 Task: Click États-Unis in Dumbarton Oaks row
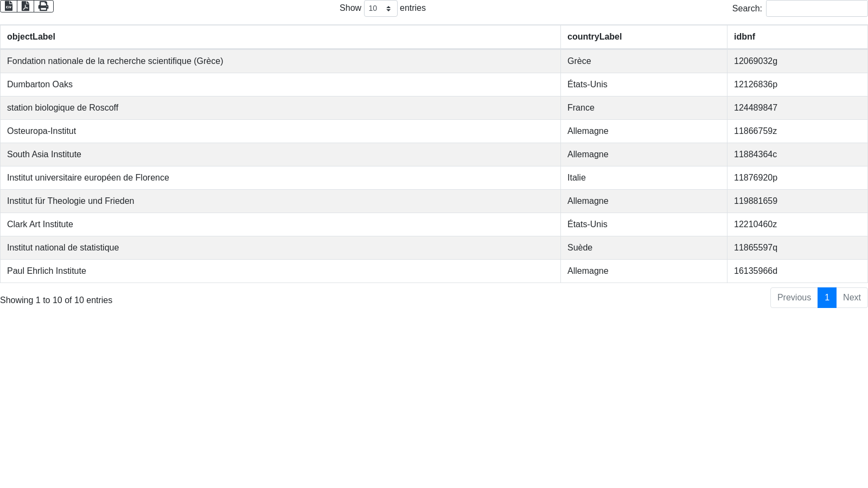pos(644,85)
